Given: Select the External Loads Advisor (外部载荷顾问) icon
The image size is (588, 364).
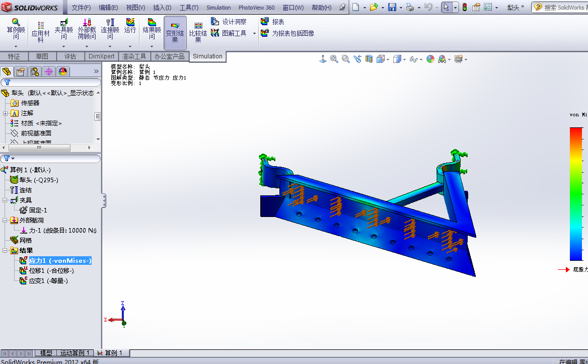Looking at the screenshot, I should [x=87, y=23].
